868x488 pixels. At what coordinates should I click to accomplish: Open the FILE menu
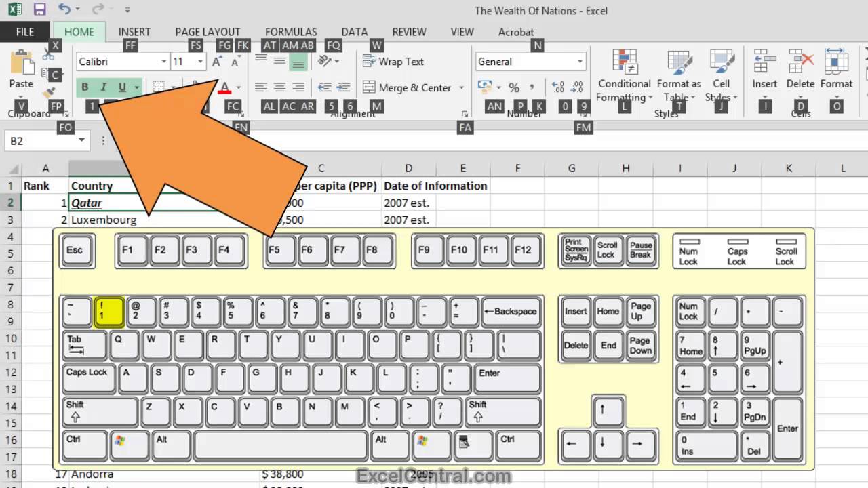click(x=24, y=32)
